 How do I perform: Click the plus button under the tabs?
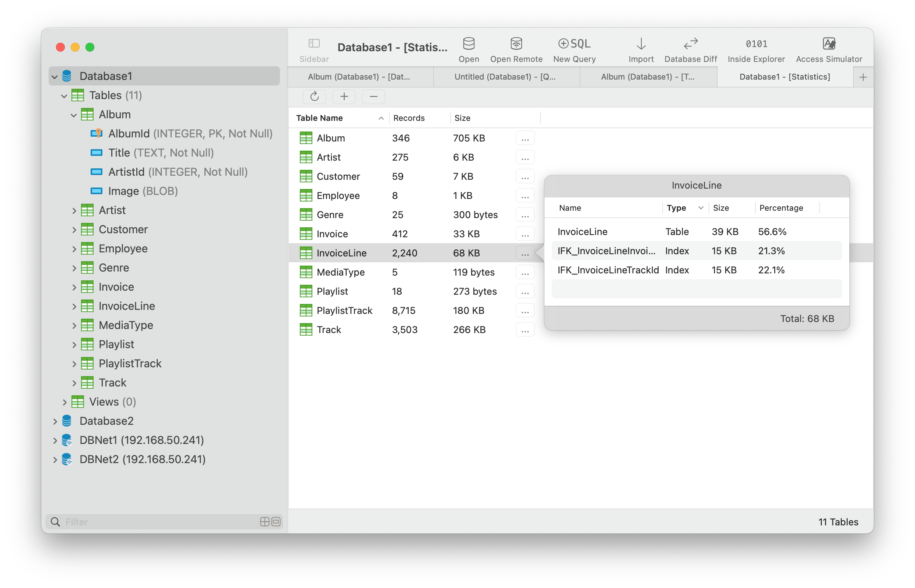(x=344, y=97)
